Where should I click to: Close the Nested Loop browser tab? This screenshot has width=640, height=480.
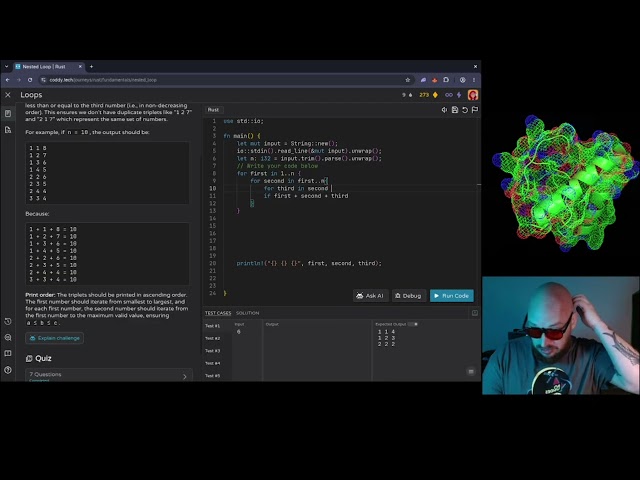point(80,67)
